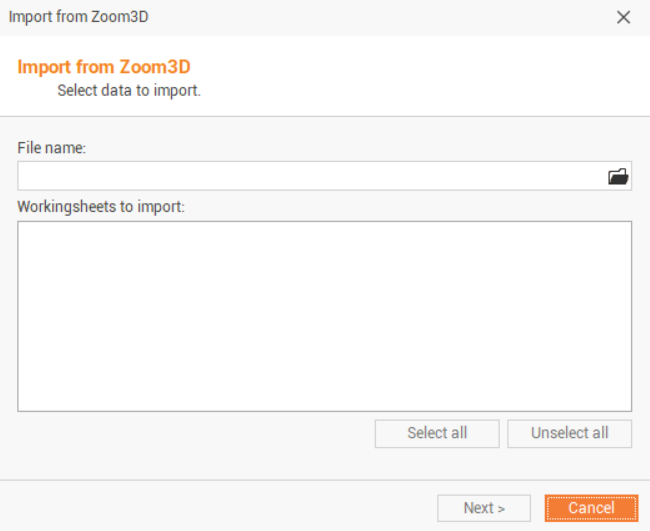The image size is (650, 531).
Task: Click the window title bar text
Action: (79, 17)
